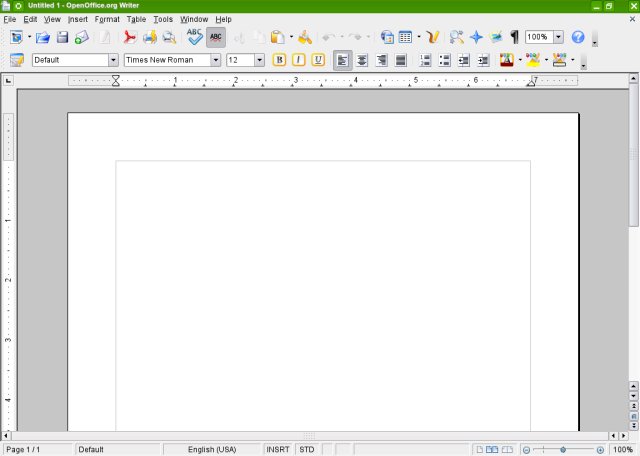Expand the Times New Roman font dropdown
This screenshot has height=456, width=640.
coord(215,60)
